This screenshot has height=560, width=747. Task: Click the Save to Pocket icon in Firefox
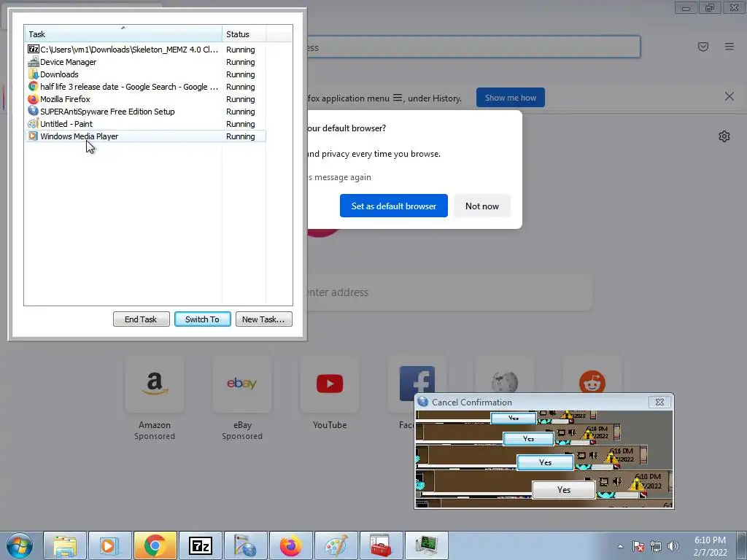pos(703,46)
